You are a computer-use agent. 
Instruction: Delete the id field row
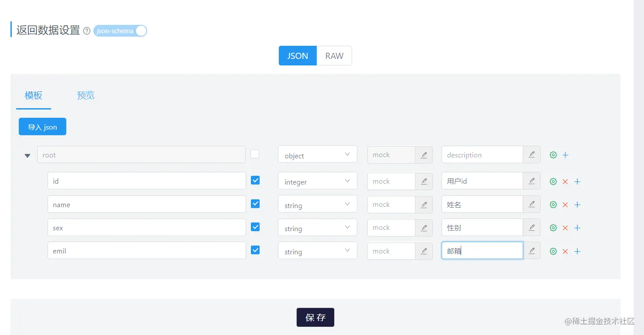pyautogui.click(x=565, y=181)
